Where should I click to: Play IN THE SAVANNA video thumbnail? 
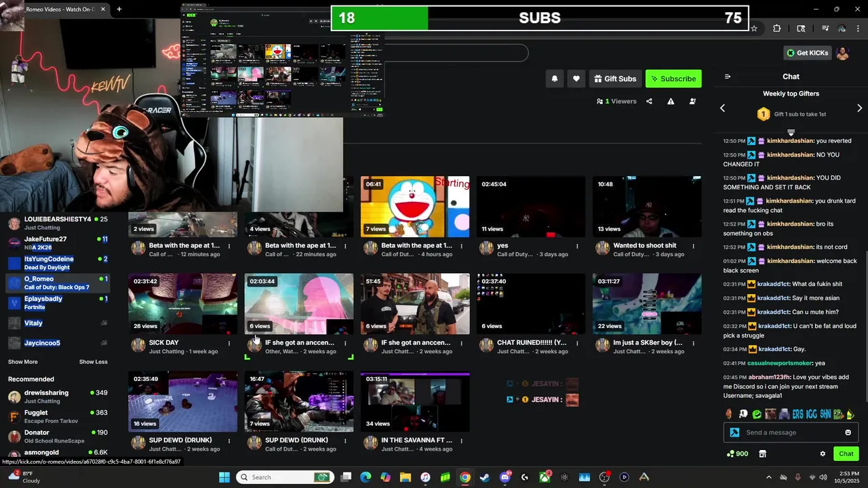click(x=415, y=401)
